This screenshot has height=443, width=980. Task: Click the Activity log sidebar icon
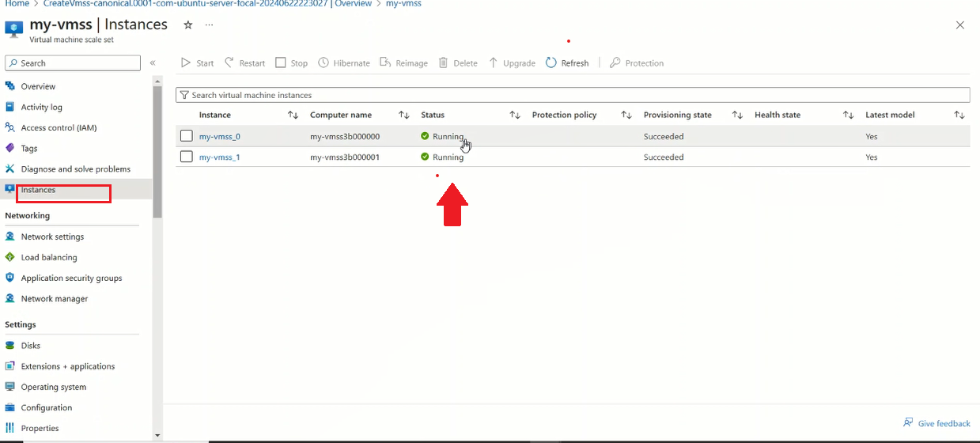(x=10, y=107)
